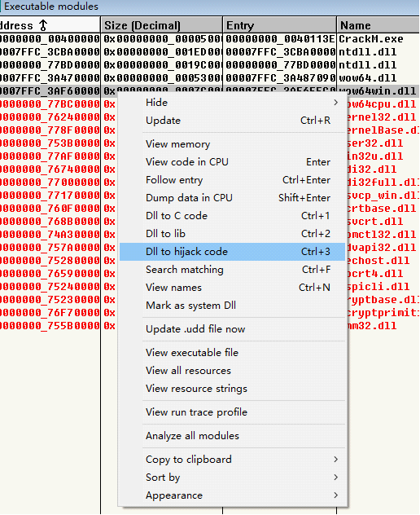Screen dimensions: 420x515
Task: Click address 00000000_76240000 cell
Action: tap(50, 117)
